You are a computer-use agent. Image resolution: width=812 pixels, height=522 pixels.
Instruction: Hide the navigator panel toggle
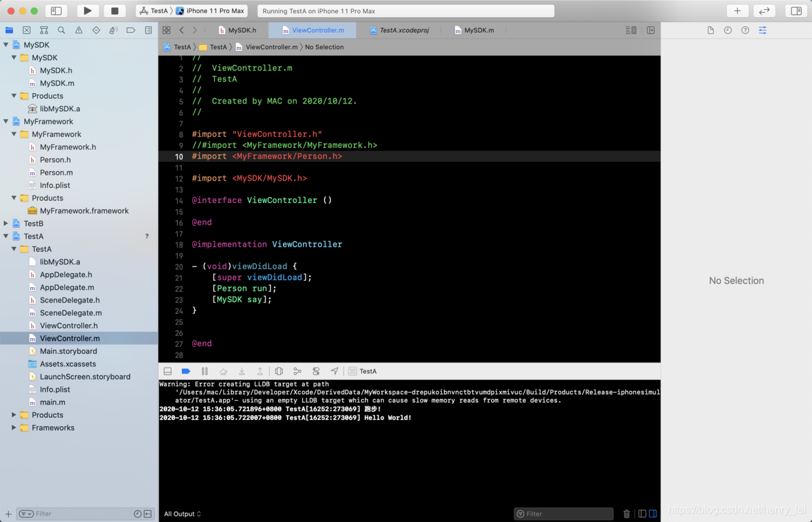pyautogui.click(x=56, y=10)
